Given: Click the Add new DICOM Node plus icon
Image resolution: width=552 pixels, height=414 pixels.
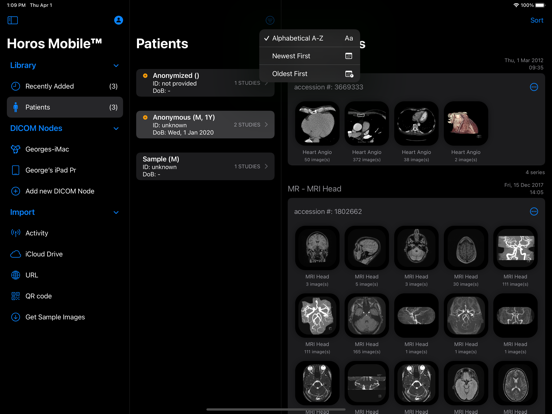Looking at the screenshot, I should click(15, 191).
